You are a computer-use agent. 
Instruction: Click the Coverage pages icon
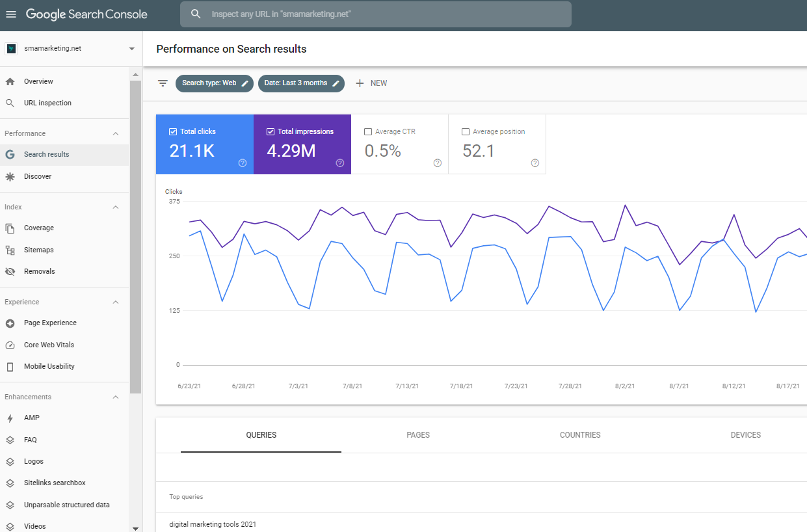(x=10, y=228)
